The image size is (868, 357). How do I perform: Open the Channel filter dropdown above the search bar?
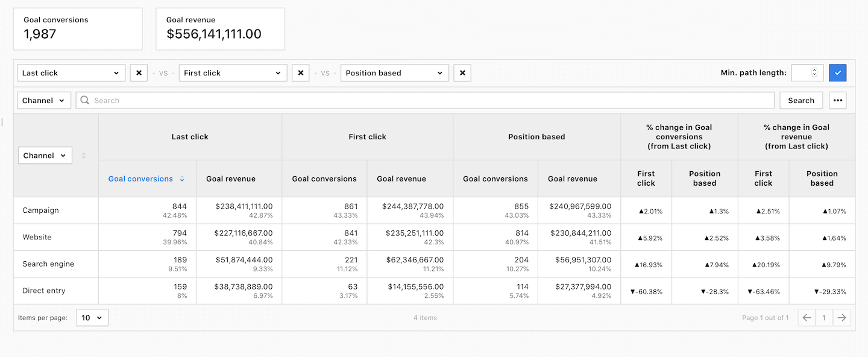43,100
